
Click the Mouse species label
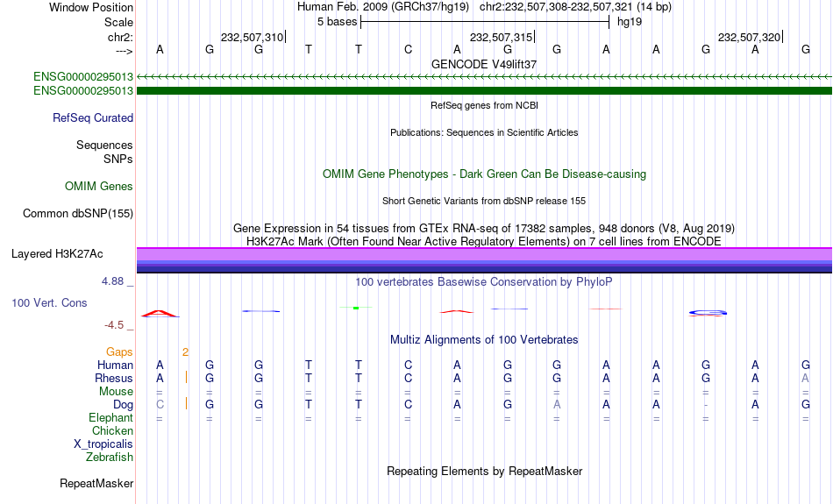[116, 392]
